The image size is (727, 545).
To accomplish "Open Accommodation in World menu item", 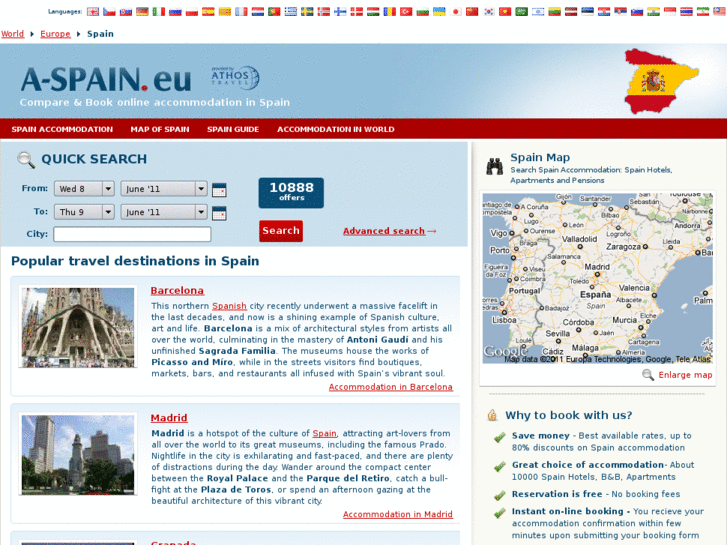I will (336, 129).
